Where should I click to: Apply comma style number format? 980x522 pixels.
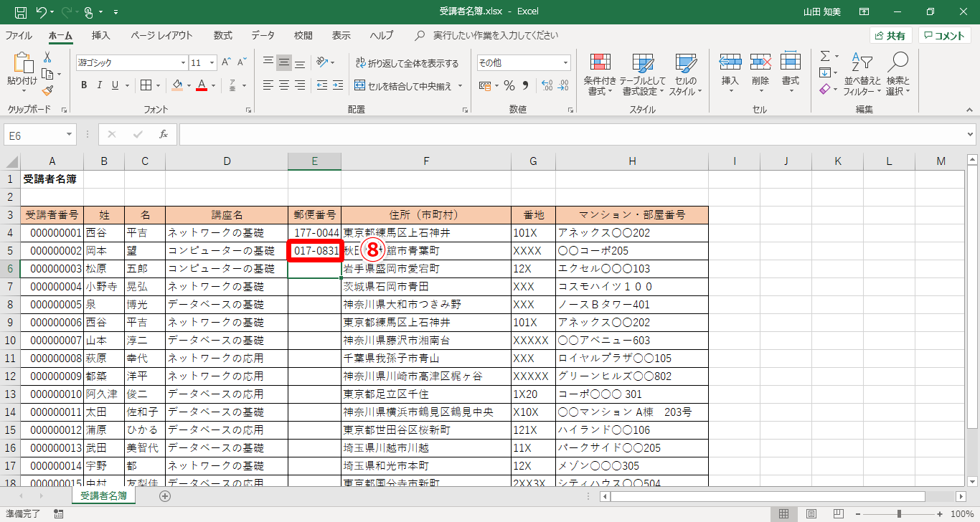pos(525,86)
